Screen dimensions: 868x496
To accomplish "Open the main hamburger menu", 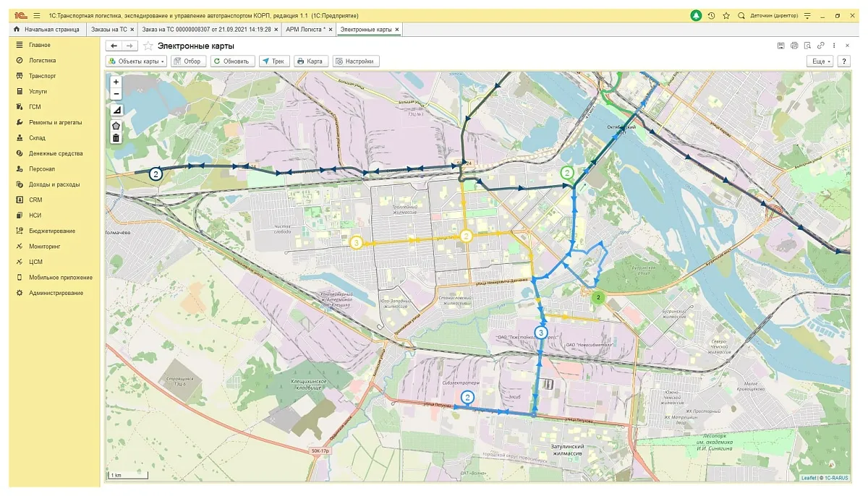I will pos(34,16).
